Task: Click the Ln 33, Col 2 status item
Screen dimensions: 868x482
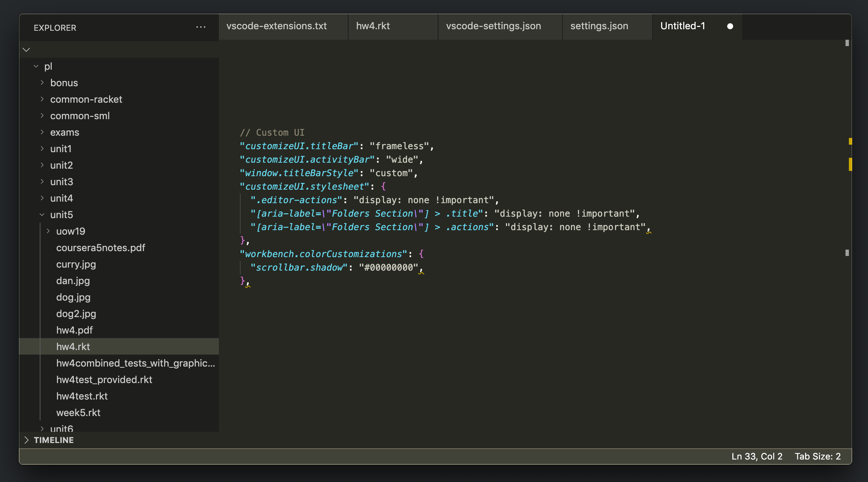Action: [757, 456]
